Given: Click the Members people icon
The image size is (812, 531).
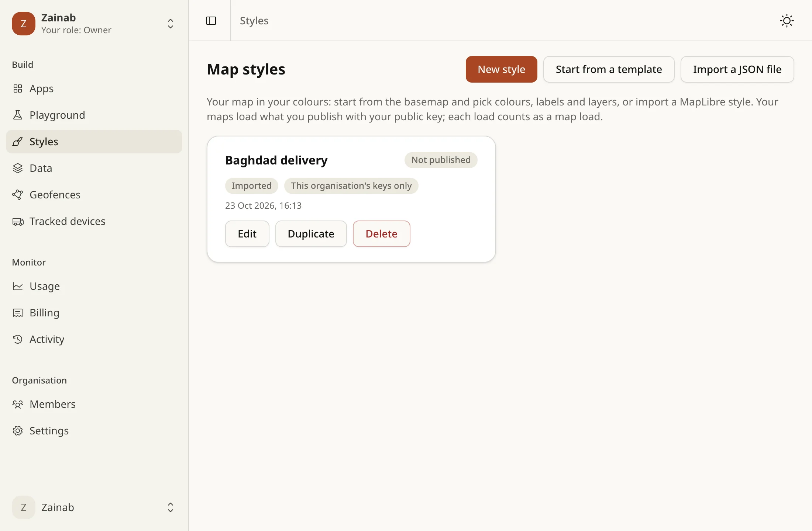Looking at the screenshot, I should [18, 404].
